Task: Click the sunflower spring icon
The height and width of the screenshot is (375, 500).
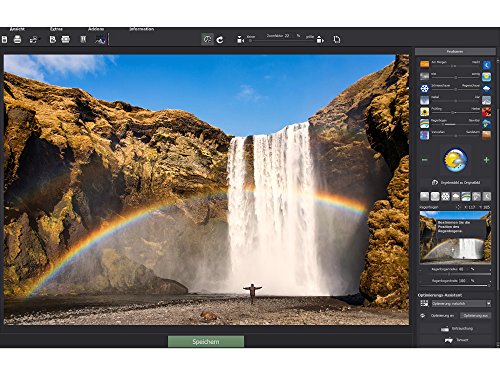Action: pos(424,112)
